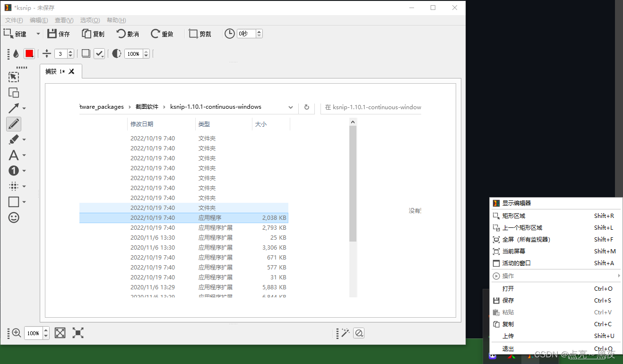Expand the Arrow tool options dropdown
This screenshot has height=364, width=623.
point(24,108)
